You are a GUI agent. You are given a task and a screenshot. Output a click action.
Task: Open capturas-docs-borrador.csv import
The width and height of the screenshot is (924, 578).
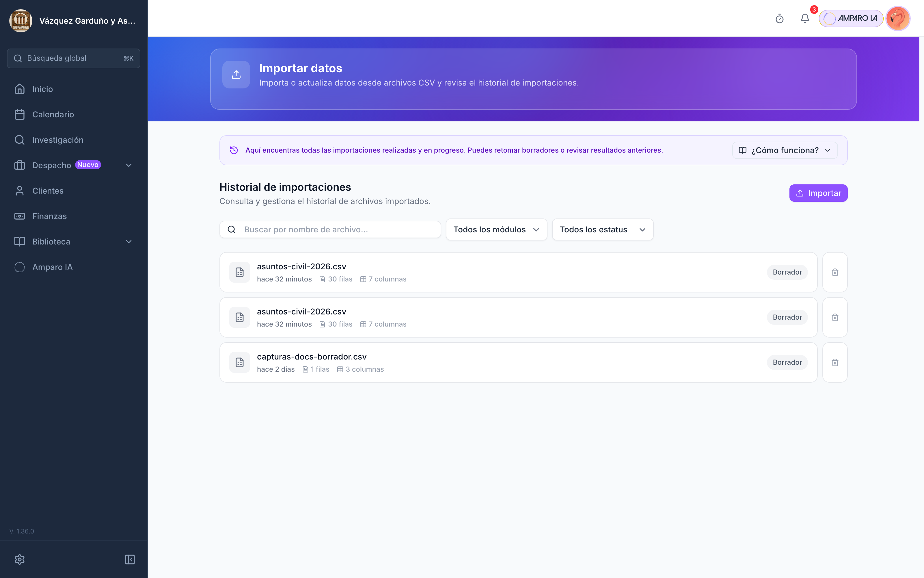tap(518, 362)
